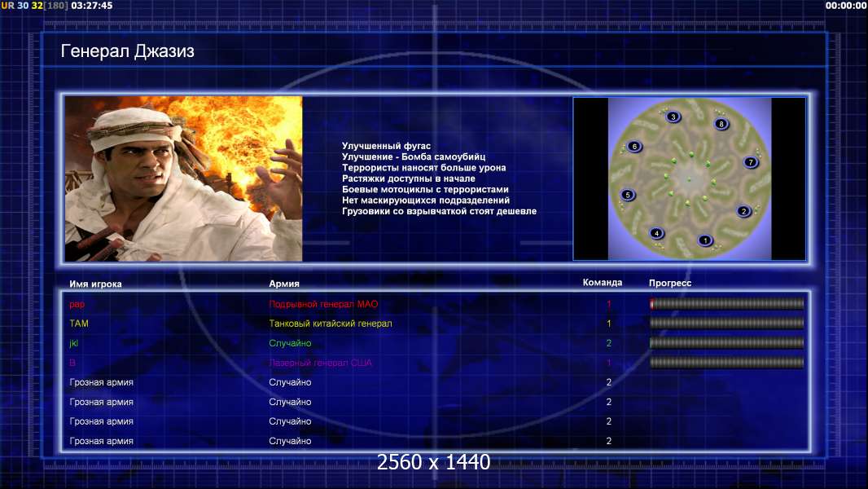868x489 pixels.
Task: Click the general's portrait image
Action: point(184,178)
